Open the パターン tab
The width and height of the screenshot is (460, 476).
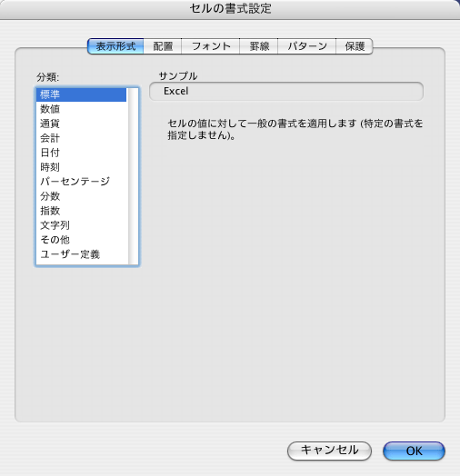tap(307, 46)
